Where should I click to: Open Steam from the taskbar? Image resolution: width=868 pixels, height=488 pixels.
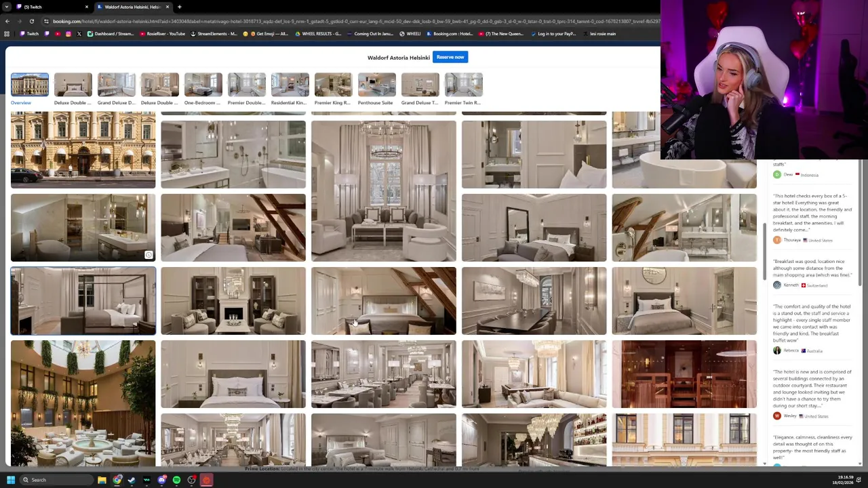click(x=132, y=480)
